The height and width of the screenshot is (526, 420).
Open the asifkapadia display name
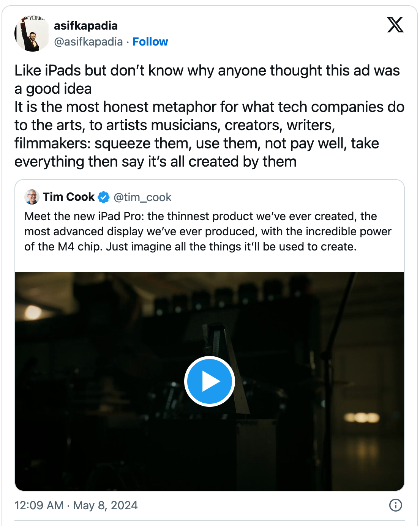click(x=86, y=26)
